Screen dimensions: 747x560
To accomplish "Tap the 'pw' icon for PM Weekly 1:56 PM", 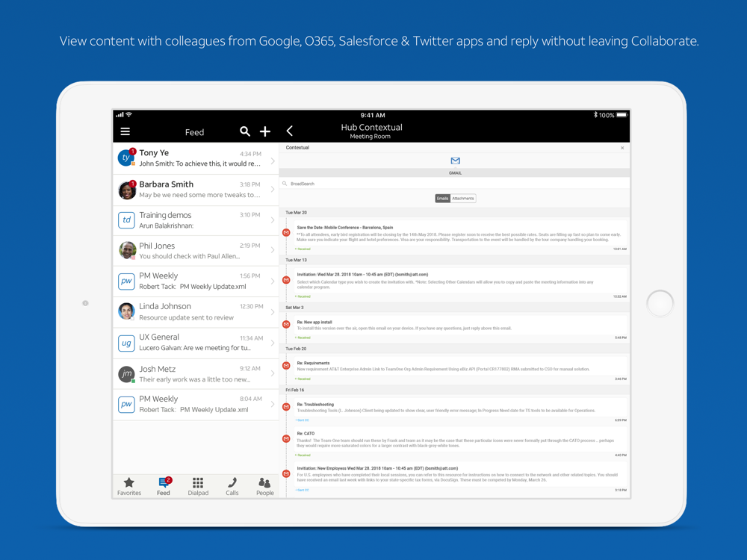I will (126, 281).
